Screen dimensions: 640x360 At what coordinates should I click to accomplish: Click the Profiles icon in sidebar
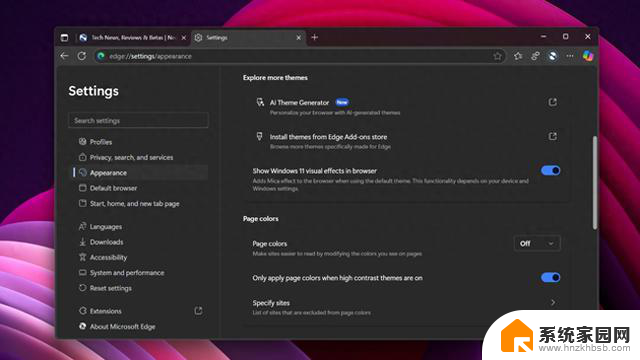click(x=82, y=142)
